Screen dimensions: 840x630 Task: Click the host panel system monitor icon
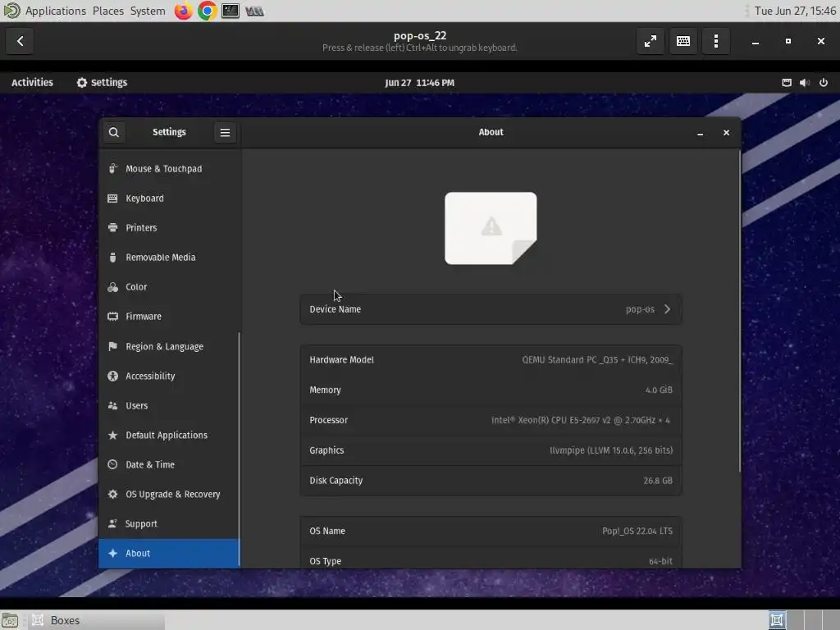click(254, 11)
